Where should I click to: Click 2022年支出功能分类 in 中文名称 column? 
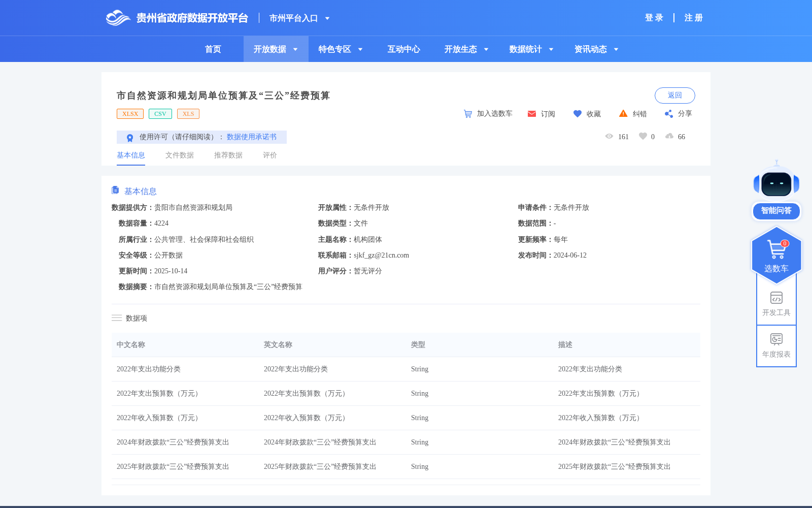(x=149, y=369)
